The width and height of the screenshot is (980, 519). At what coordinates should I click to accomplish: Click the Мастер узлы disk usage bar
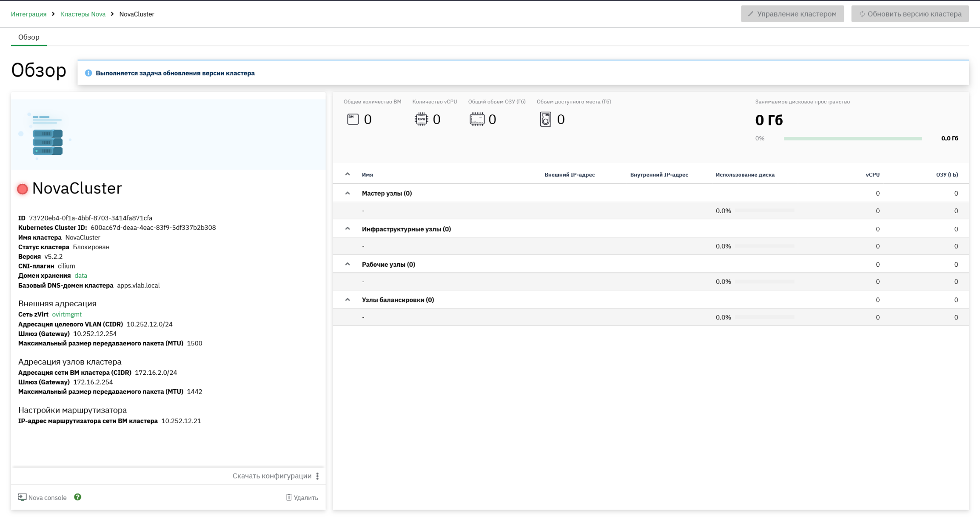[x=764, y=211]
